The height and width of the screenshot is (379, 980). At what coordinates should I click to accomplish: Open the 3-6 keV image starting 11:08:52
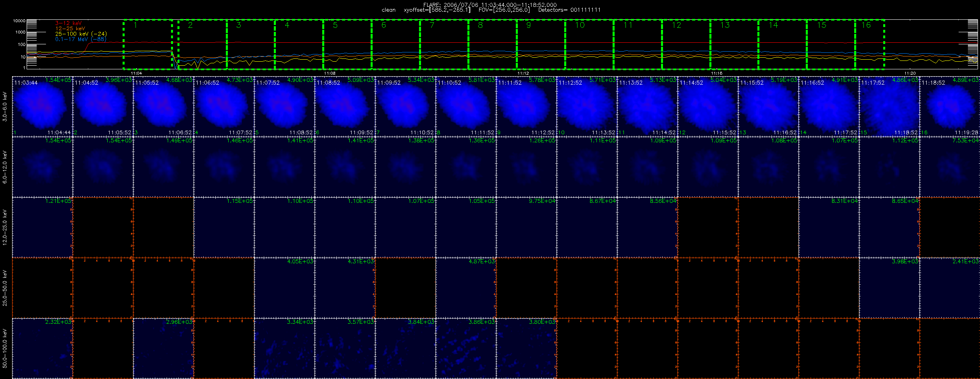click(x=345, y=106)
